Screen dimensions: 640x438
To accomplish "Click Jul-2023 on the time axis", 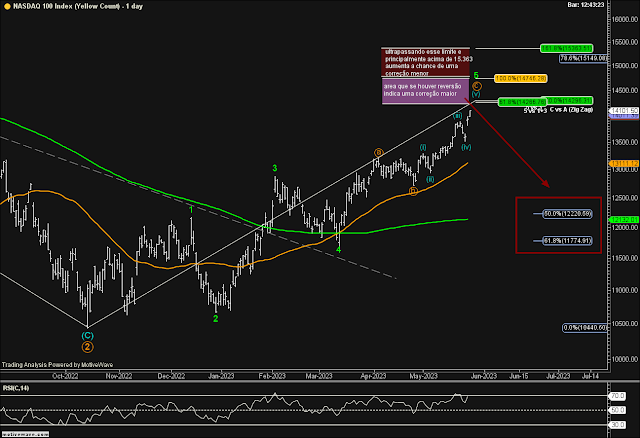I will point(558,376).
